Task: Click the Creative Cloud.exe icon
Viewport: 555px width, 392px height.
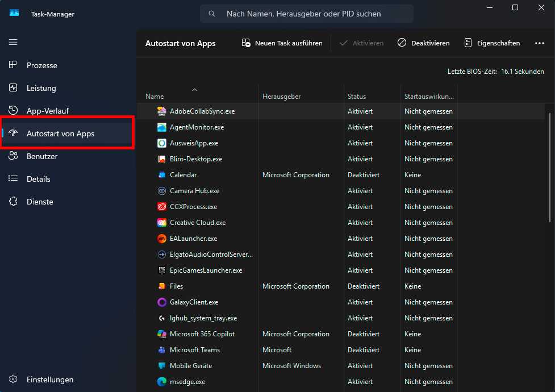Action: (162, 223)
